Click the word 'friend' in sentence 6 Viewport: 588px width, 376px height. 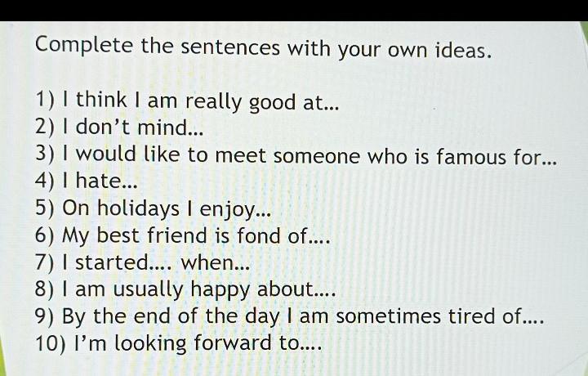click(x=176, y=235)
